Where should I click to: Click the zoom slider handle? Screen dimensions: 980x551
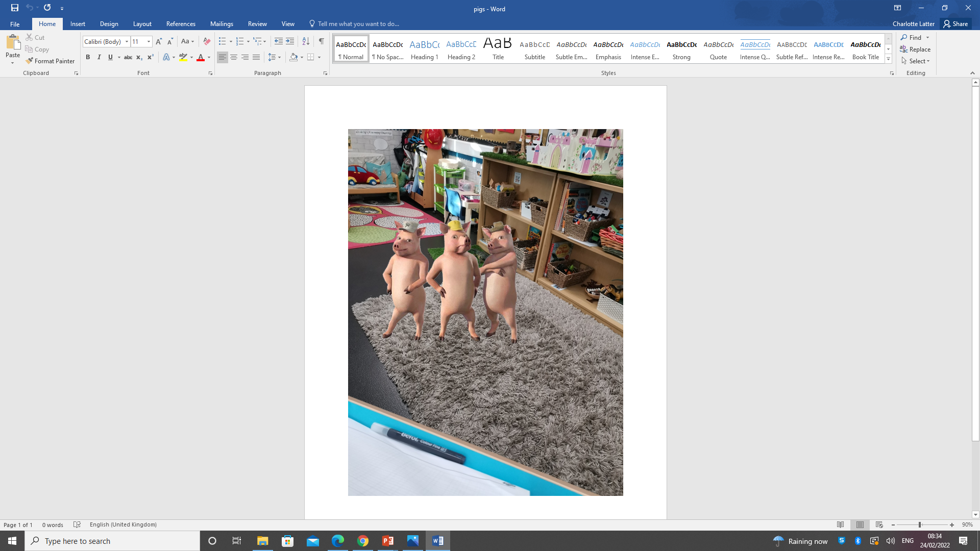tap(920, 524)
